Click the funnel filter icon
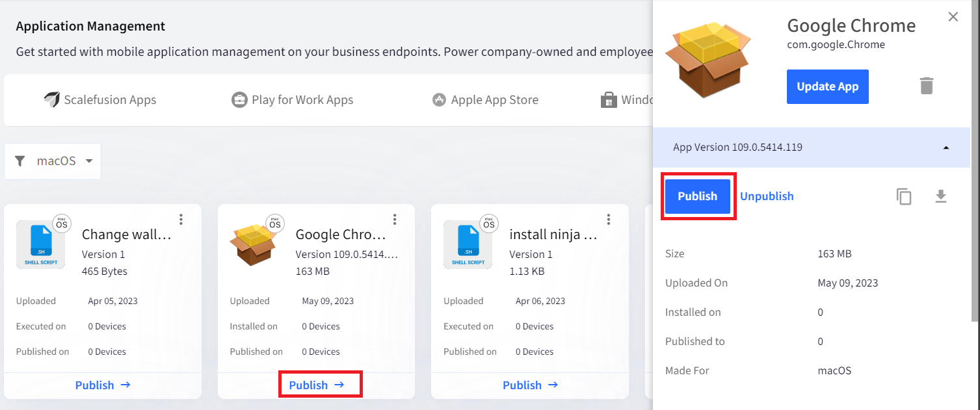Viewport: 980px width, 410px height. coord(20,161)
